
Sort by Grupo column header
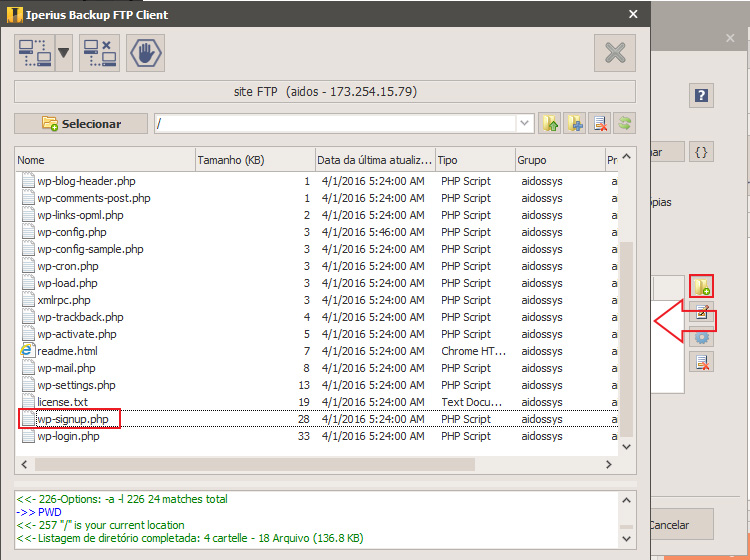(560, 160)
